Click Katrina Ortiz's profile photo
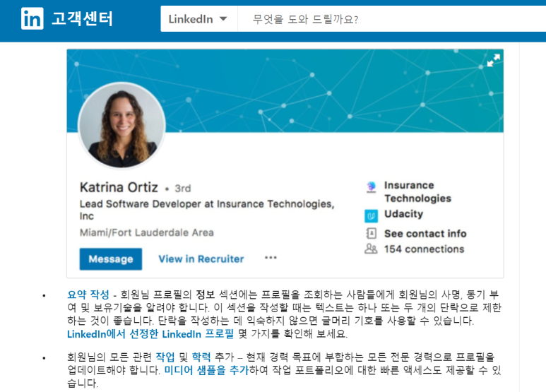The height and width of the screenshot is (392, 546). click(x=121, y=125)
